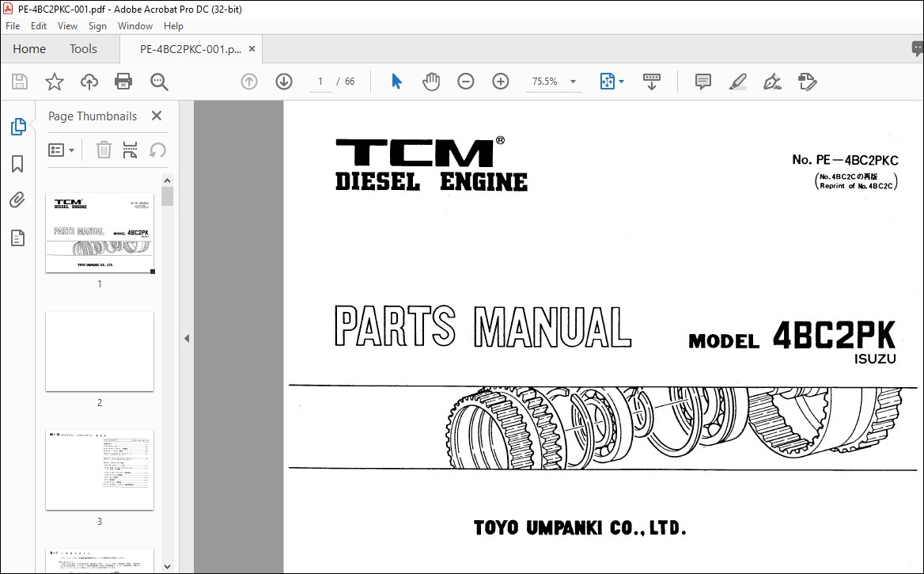The height and width of the screenshot is (574, 924).
Task: Print the document with the printer icon
Action: coord(123,82)
